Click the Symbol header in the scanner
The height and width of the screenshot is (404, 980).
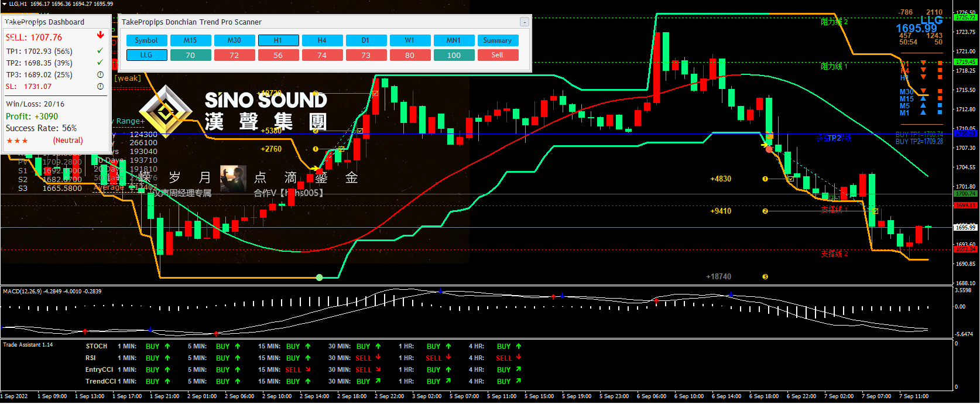point(146,40)
